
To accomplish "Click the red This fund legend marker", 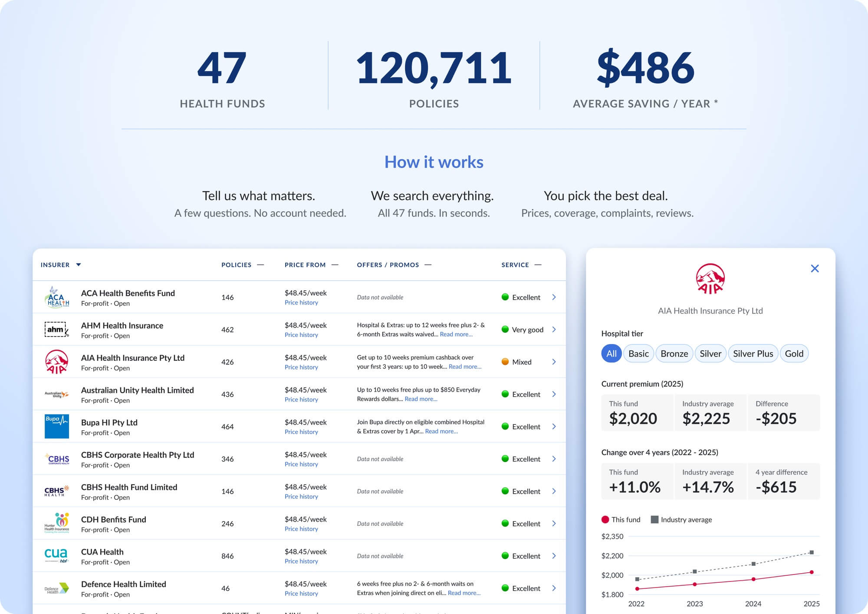I will point(605,519).
